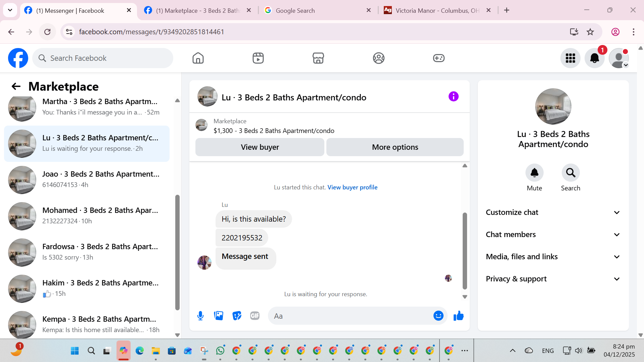Screen dimensions: 644x362
Task: Open the emoji picker
Action: click(x=439, y=316)
